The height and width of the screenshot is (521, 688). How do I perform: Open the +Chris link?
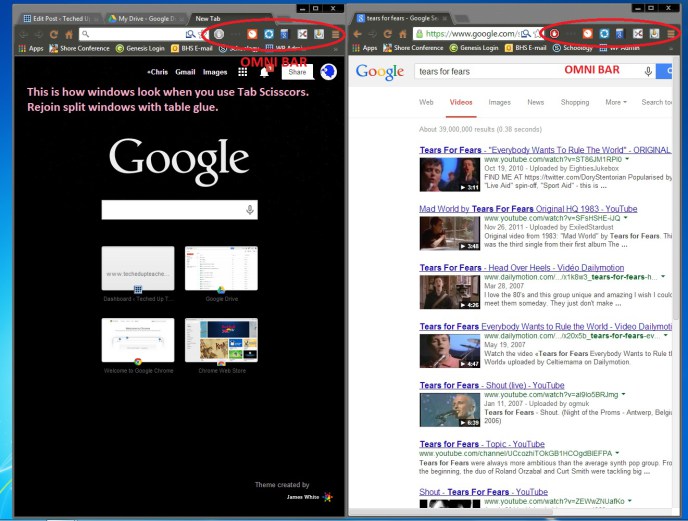coord(158,72)
